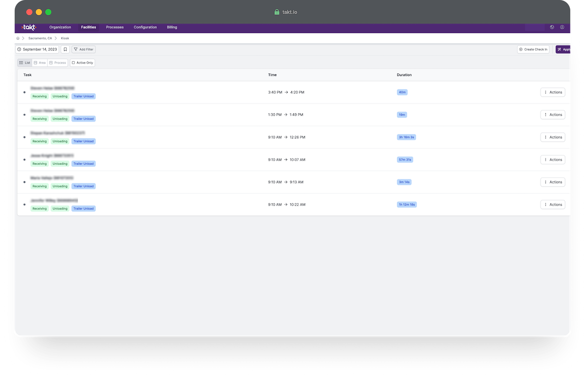Click the bookmark icon beside the date
This screenshot has height=378, width=588.
point(65,49)
